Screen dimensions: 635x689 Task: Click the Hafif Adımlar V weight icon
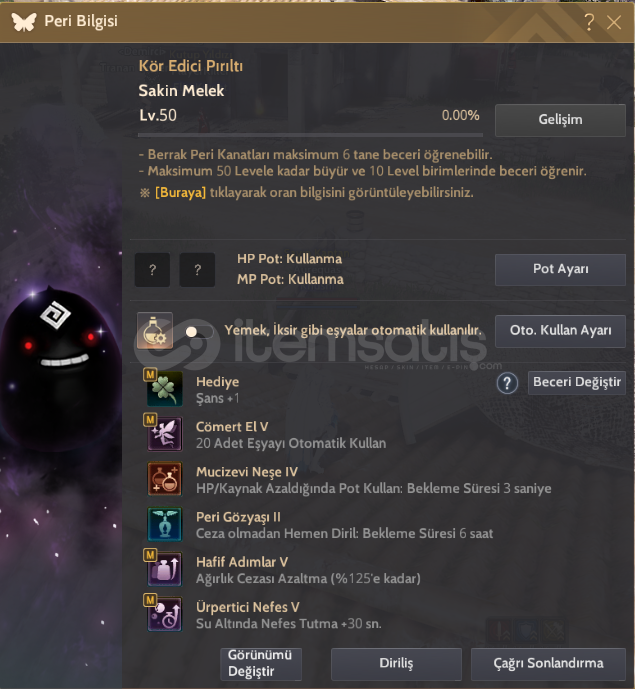tap(164, 569)
